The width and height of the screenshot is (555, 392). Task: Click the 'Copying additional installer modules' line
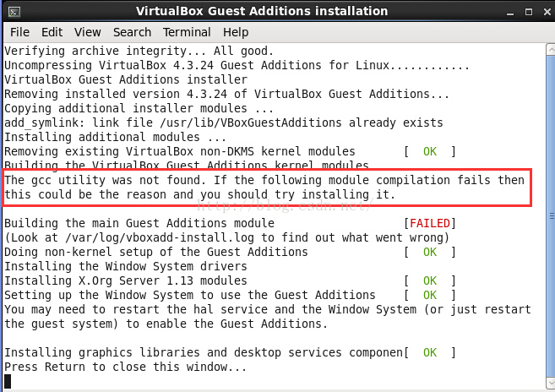tap(139, 108)
